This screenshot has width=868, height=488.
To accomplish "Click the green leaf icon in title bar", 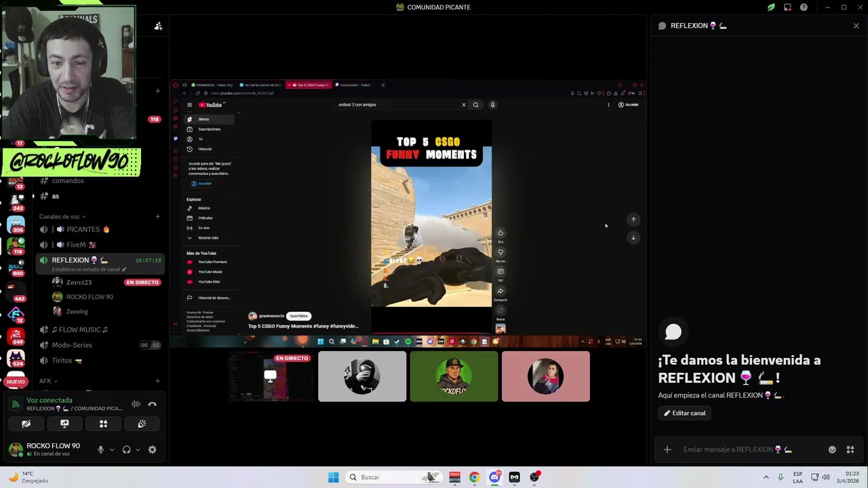I will pyautogui.click(x=771, y=7).
